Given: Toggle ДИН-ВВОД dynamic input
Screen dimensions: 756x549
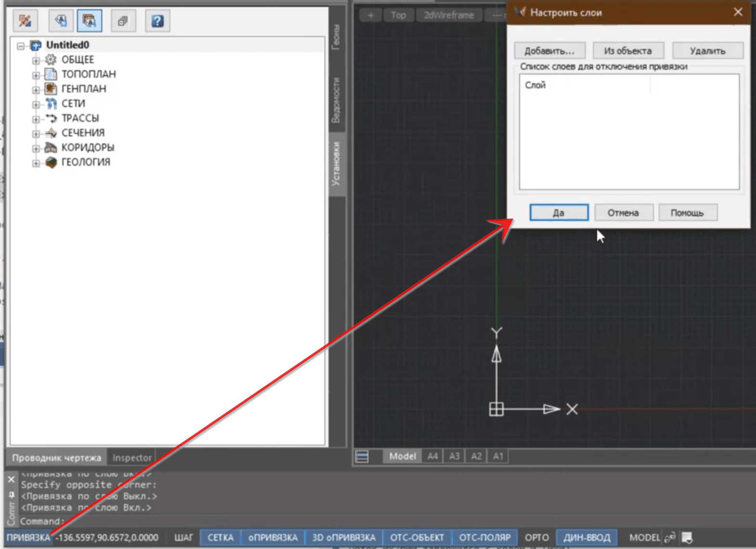Looking at the screenshot, I should point(587,537).
